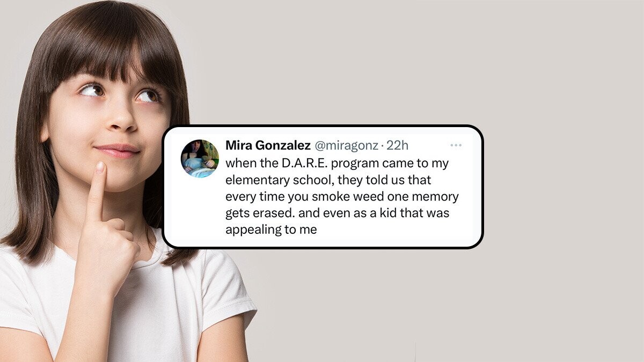644x362 pixels.
Task: Click the @miragonz handle
Action: 346,146
